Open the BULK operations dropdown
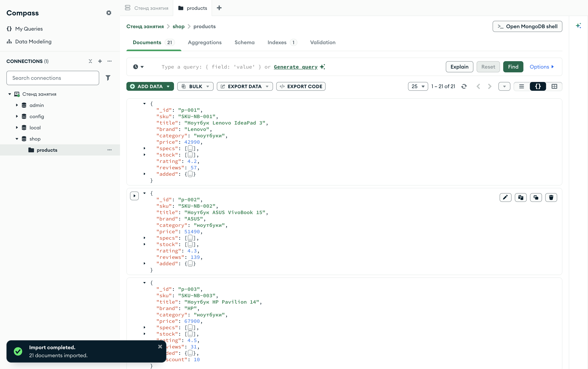Viewport: 588px width, 369px height. point(195,86)
